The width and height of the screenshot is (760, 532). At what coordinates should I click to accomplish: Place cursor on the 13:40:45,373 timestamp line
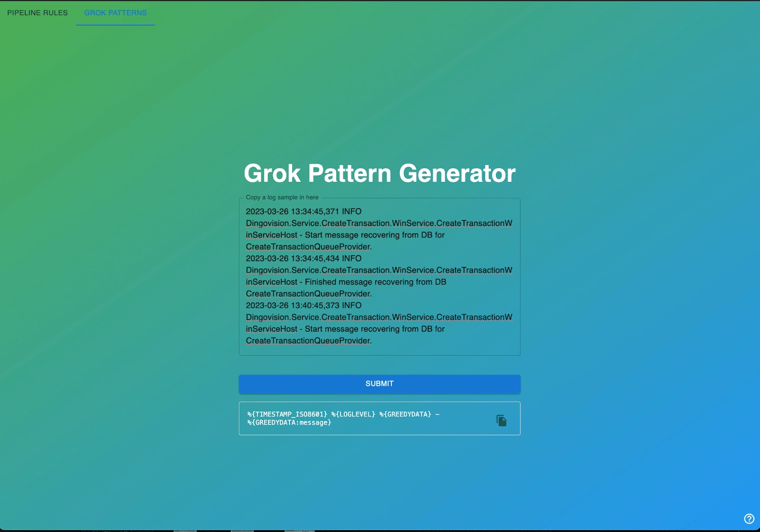click(303, 306)
